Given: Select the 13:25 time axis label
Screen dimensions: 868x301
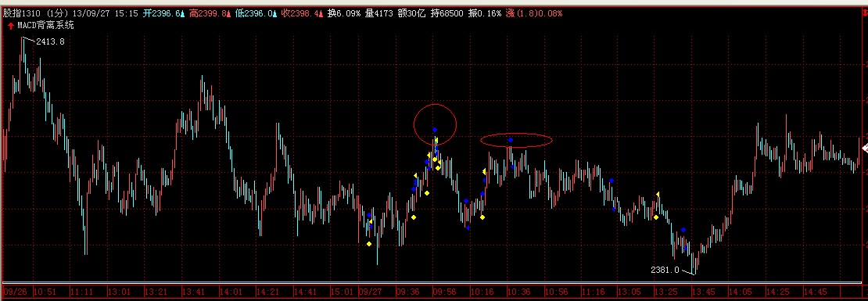Looking at the screenshot, I should pyautogui.click(x=666, y=291).
